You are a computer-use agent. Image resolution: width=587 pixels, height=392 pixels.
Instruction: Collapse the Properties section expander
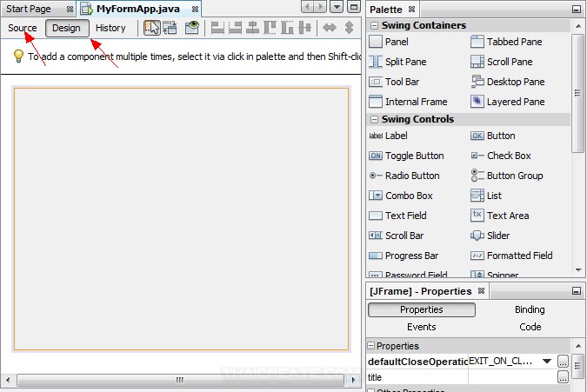(x=371, y=346)
